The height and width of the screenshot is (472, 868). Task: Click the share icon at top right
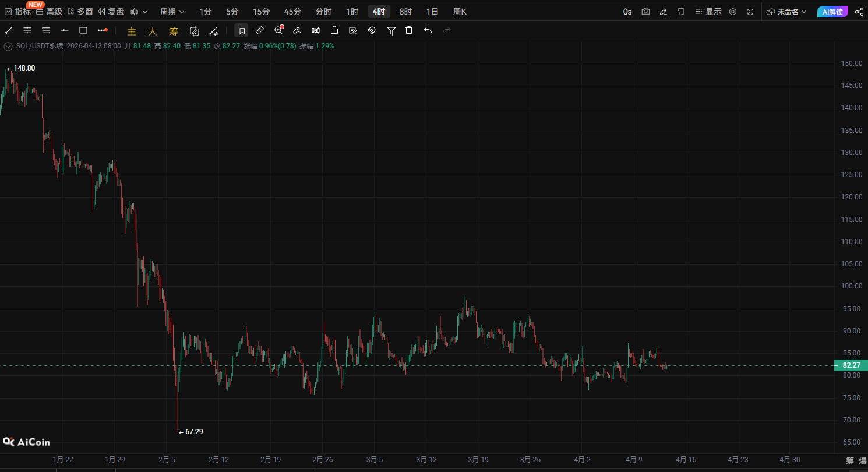coord(859,12)
